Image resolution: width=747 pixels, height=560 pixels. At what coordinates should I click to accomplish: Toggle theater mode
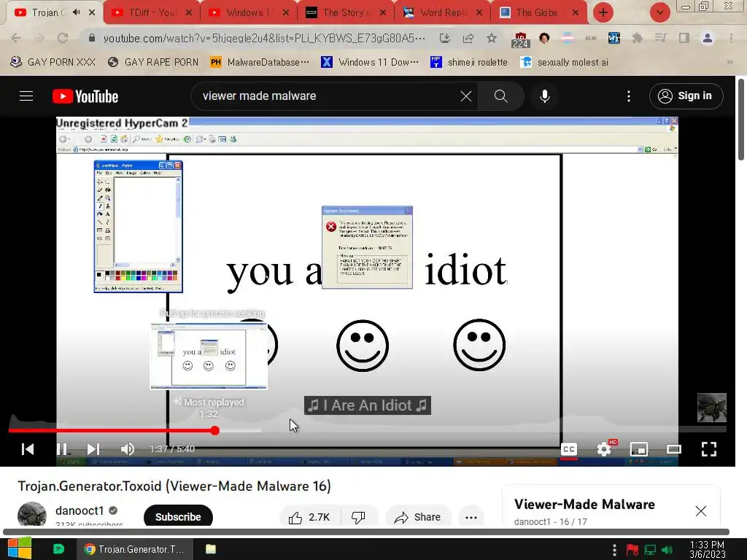tap(674, 449)
